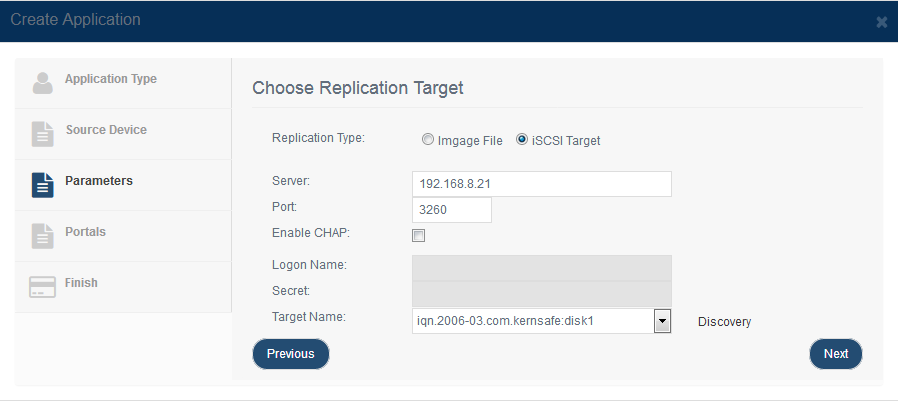Click the Port number field
This screenshot has width=898, height=401.
coord(452,210)
